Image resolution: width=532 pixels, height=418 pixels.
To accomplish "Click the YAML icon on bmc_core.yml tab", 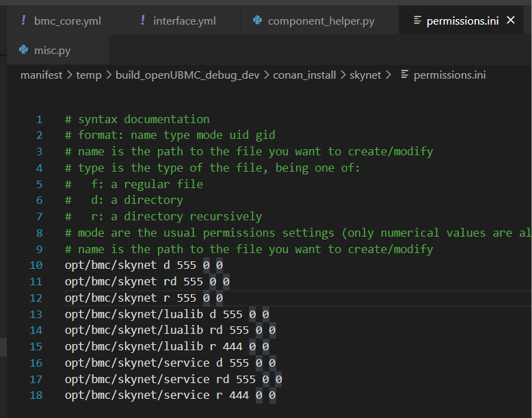I will [24, 21].
